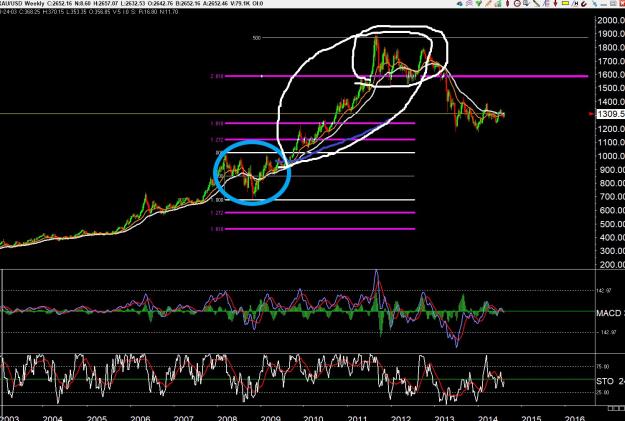Click the 2000.00 price axis label
This screenshot has height=421, width=625.
611,21
